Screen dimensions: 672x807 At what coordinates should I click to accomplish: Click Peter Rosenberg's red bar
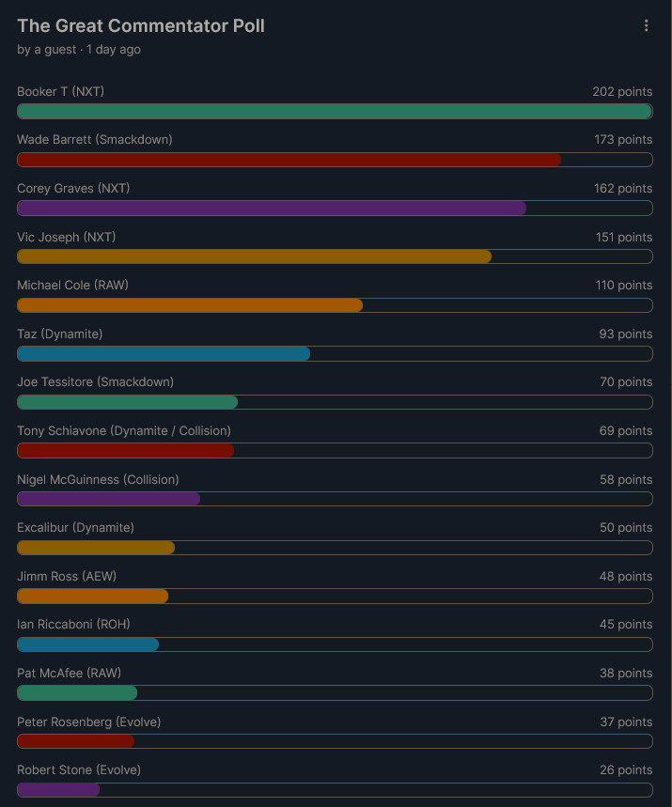76,742
